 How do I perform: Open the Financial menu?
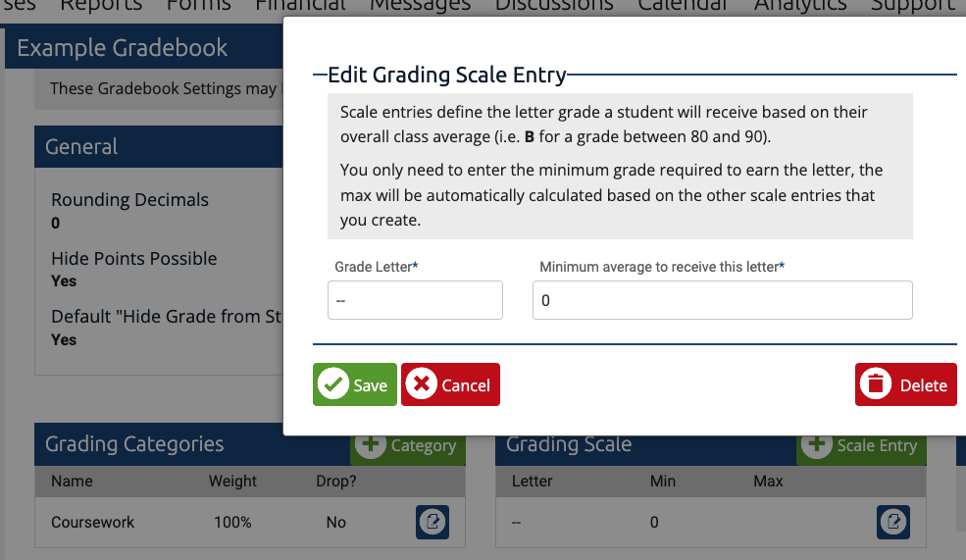pyautogui.click(x=301, y=6)
